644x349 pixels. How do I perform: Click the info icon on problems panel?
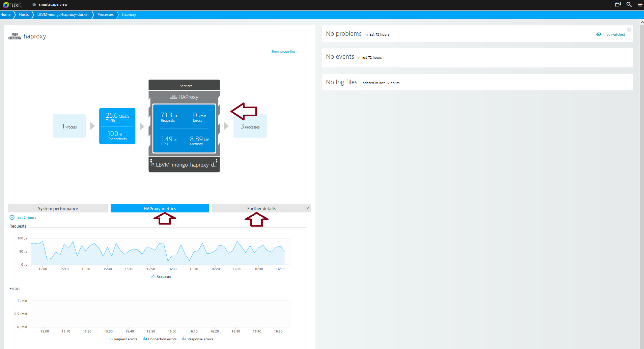click(629, 30)
